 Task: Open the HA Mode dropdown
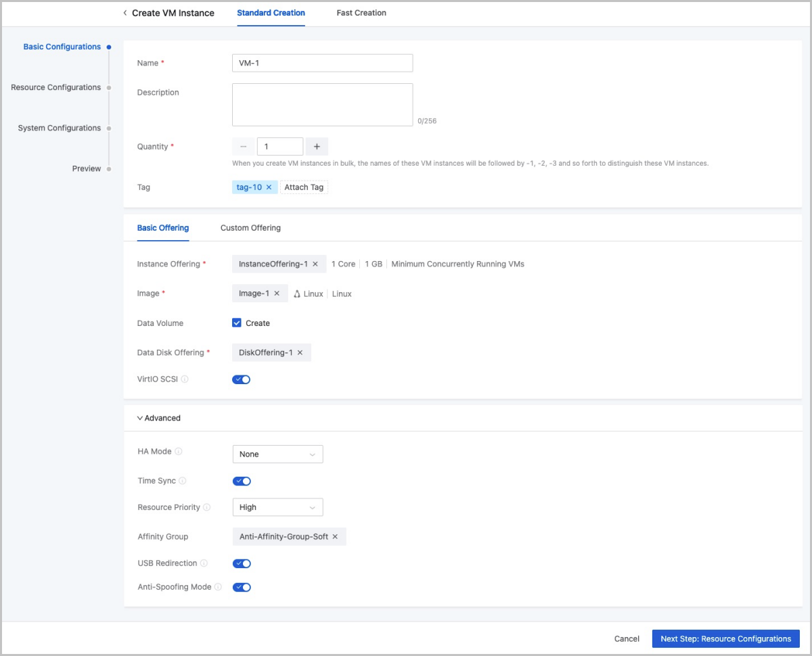pyautogui.click(x=277, y=454)
